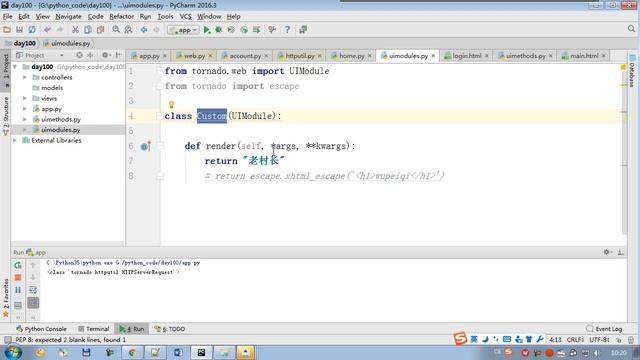The width and height of the screenshot is (640, 360).
Task: Click the override gutter icon on line 6
Action: [145, 146]
